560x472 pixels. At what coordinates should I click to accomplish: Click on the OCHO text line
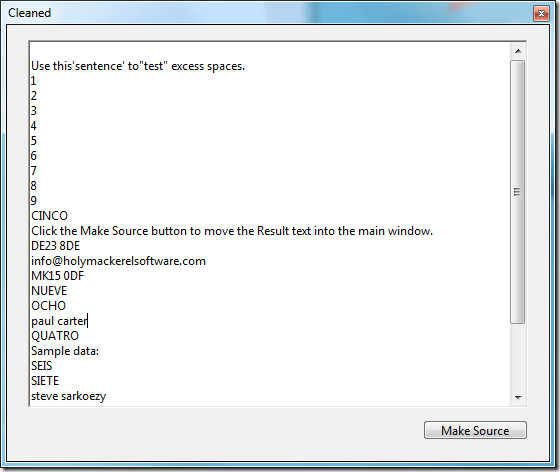coord(49,306)
